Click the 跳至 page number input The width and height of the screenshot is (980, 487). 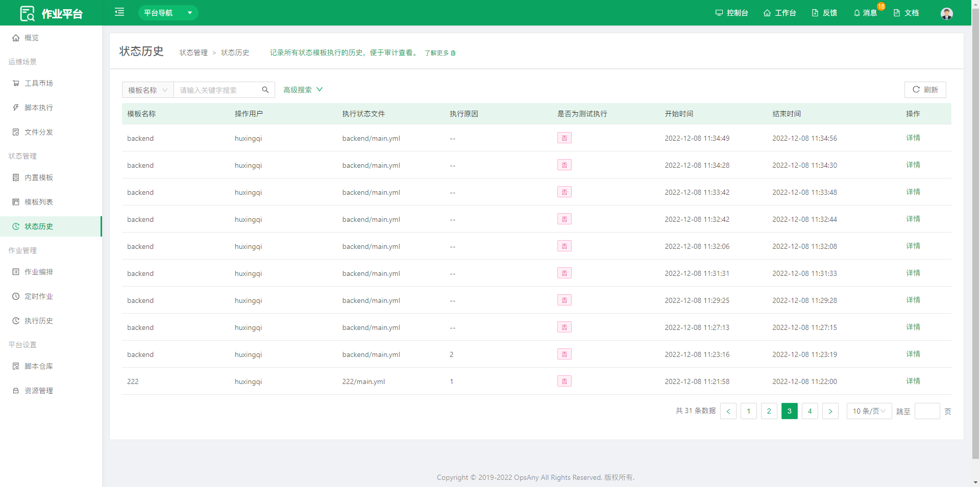(x=927, y=411)
